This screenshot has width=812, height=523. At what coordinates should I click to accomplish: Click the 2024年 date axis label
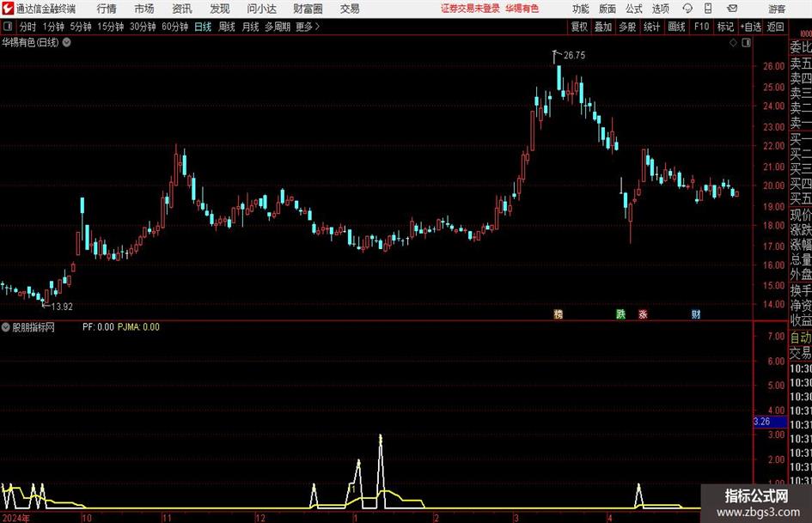tap(16, 518)
